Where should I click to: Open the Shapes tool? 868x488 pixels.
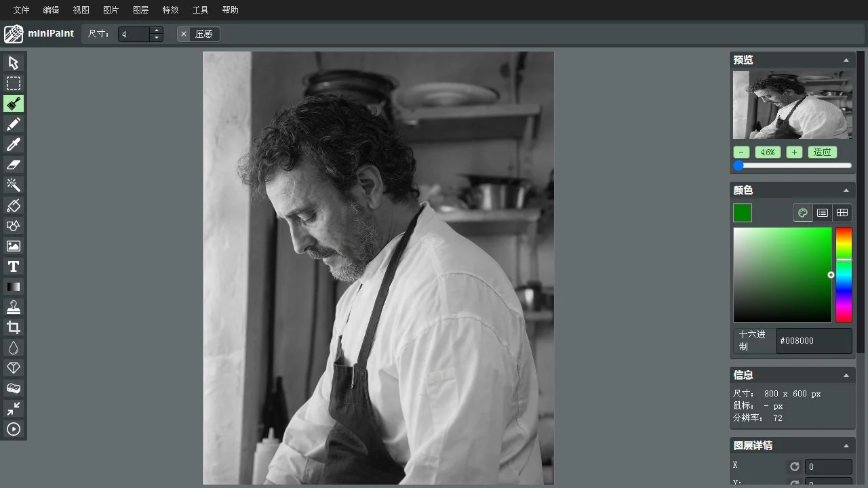click(x=14, y=226)
